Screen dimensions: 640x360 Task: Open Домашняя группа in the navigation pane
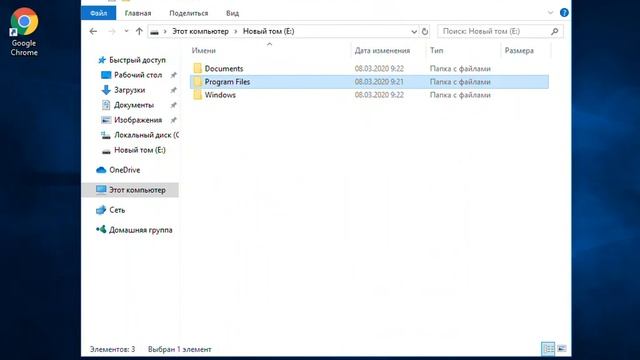coord(140,230)
